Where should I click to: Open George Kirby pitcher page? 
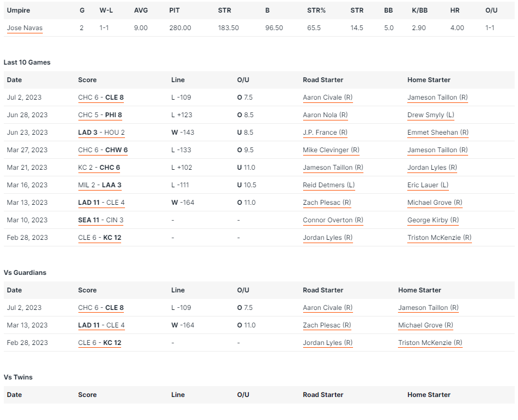click(x=433, y=220)
